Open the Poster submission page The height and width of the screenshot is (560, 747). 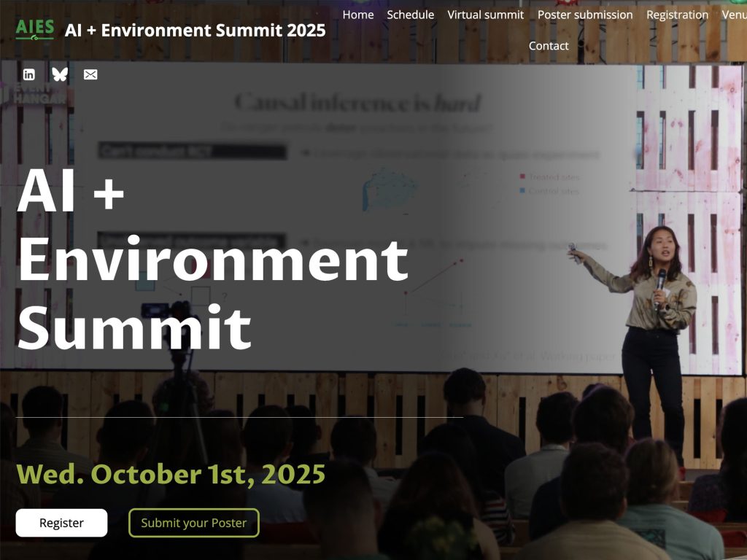[x=584, y=15]
